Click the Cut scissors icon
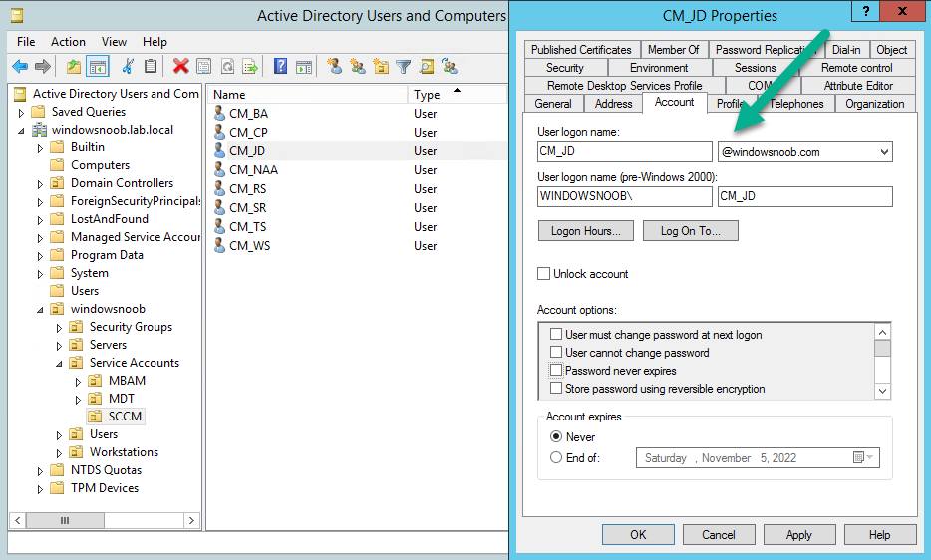The height and width of the screenshot is (560, 931). (x=127, y=66)
